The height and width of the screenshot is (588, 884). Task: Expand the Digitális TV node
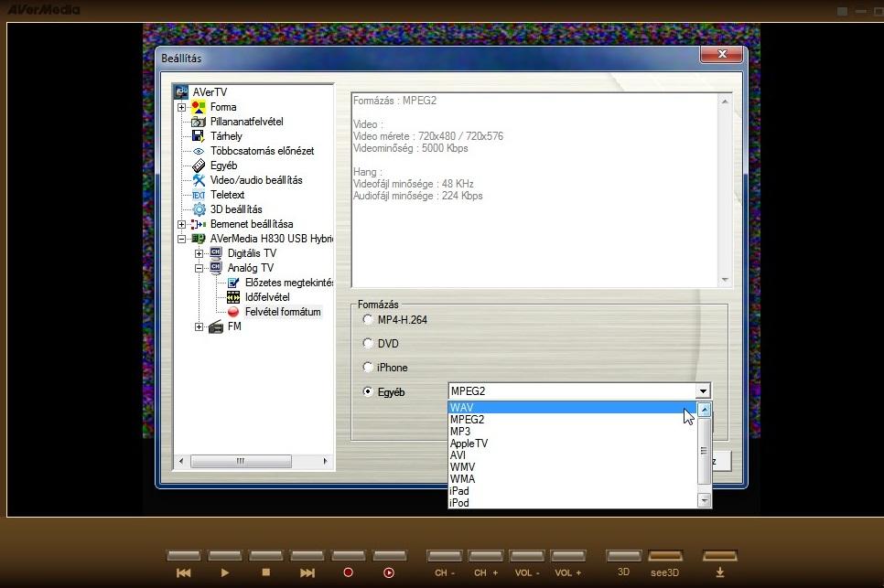(x=199, y=253)
